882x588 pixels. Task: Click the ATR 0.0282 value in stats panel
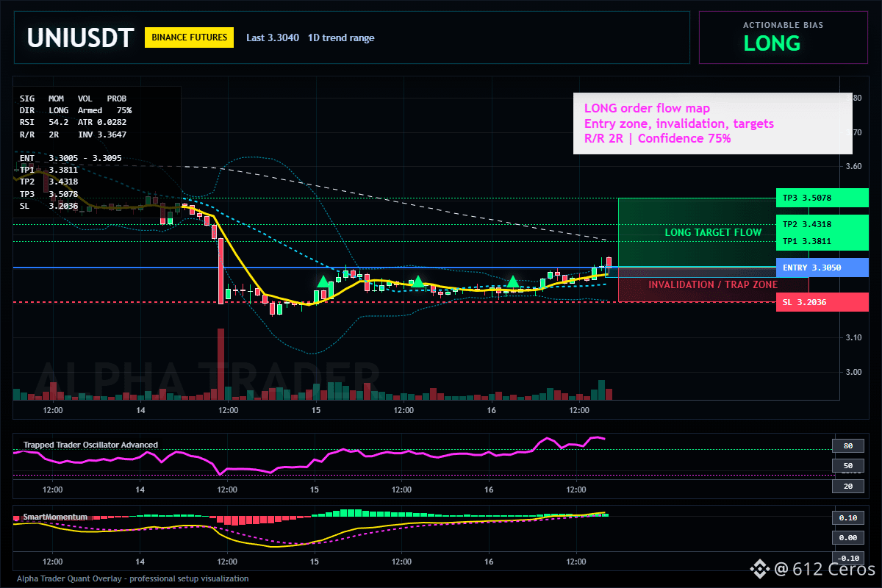point(102,122)
